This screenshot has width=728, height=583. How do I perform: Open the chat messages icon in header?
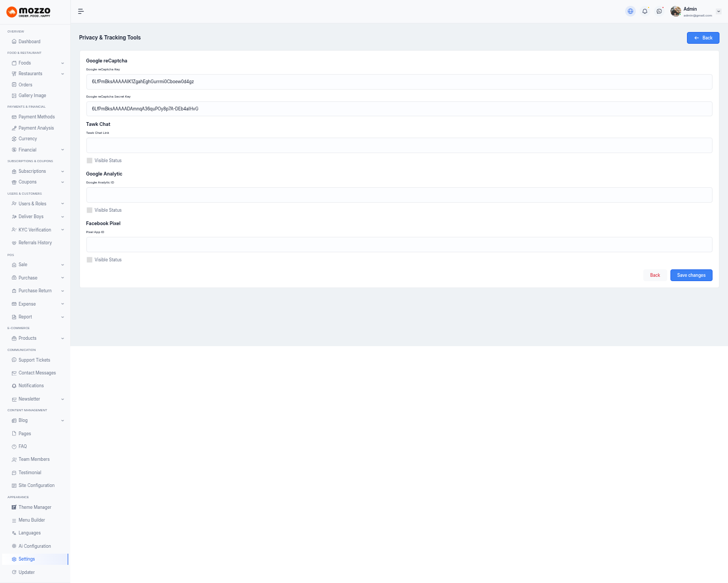(659, 11)
